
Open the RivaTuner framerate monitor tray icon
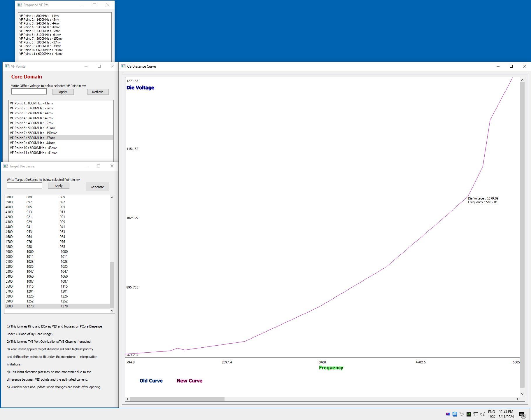coord(448,414)
